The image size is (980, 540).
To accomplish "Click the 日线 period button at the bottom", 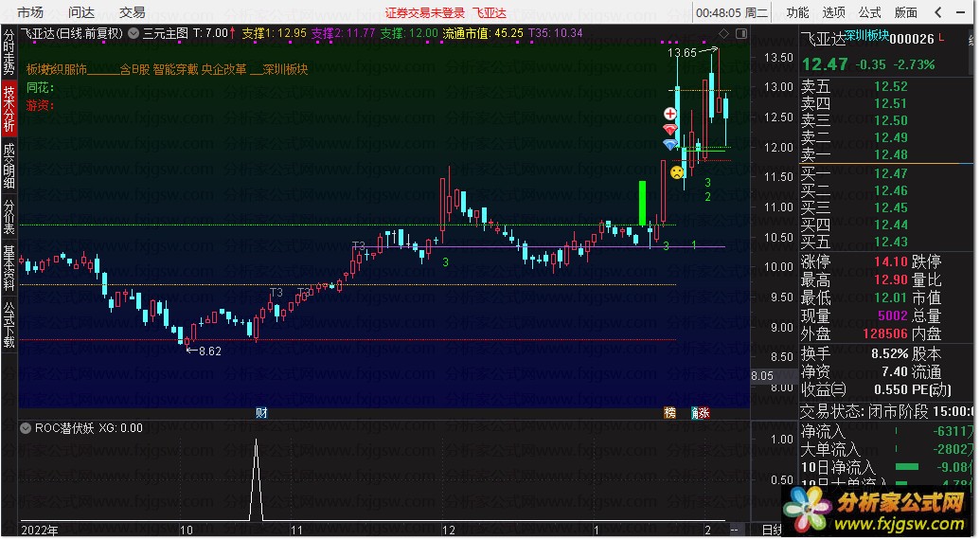I will (772, 530).
